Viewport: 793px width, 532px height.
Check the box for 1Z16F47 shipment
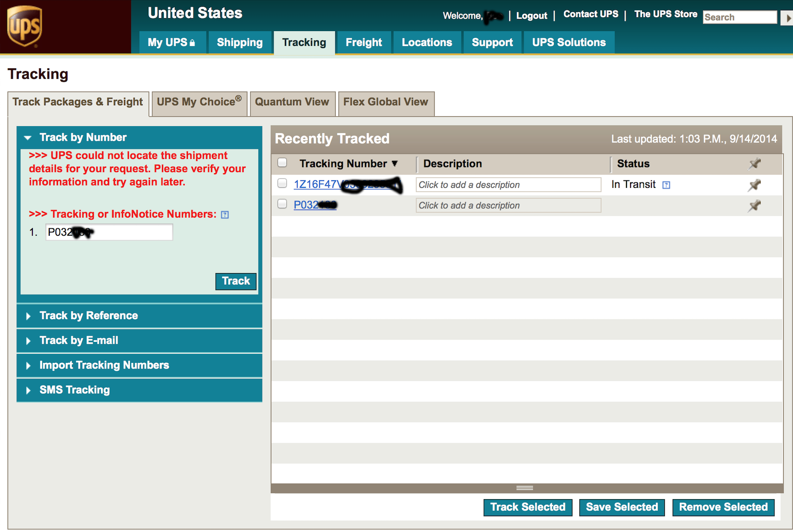(x=282, y=183)
